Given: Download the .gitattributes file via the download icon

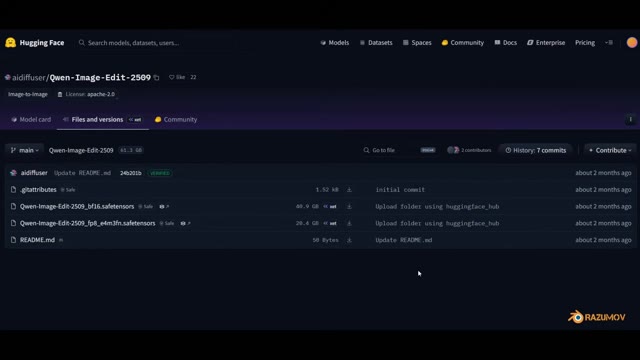Looking at the screenshot, I should click(x=349, y=190).
